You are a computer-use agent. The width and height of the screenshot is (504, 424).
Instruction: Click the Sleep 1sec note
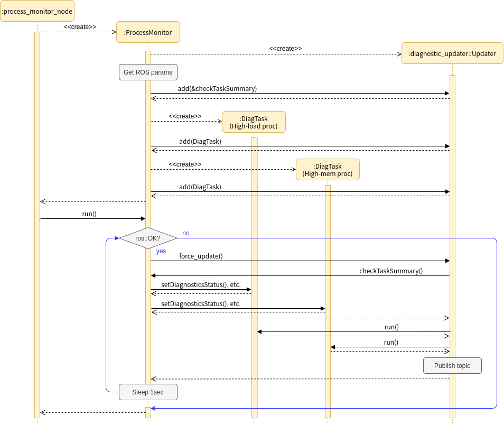point(148,392)
